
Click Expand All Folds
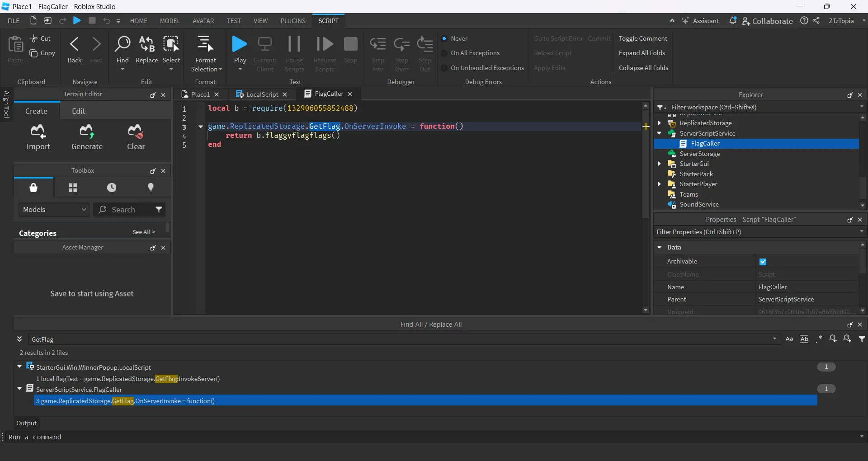tap(642, 53)
